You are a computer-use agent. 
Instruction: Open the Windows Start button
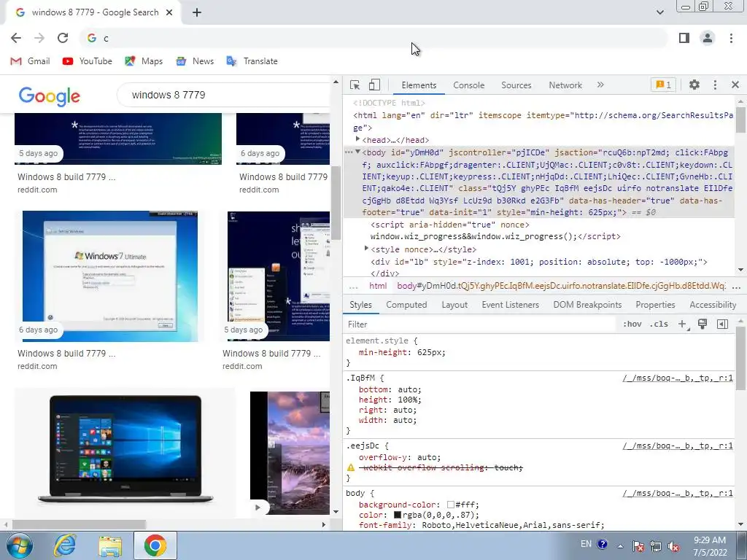tap(20, 545)
